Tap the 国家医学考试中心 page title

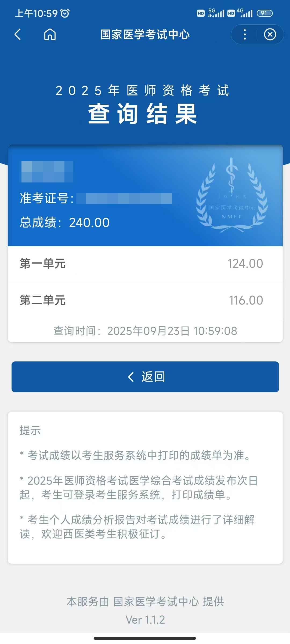pyautogui.click(x=145, y=35)
